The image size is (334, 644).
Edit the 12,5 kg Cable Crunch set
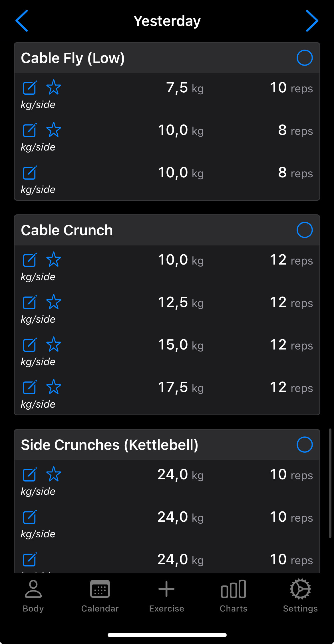(x=30, y=302)
